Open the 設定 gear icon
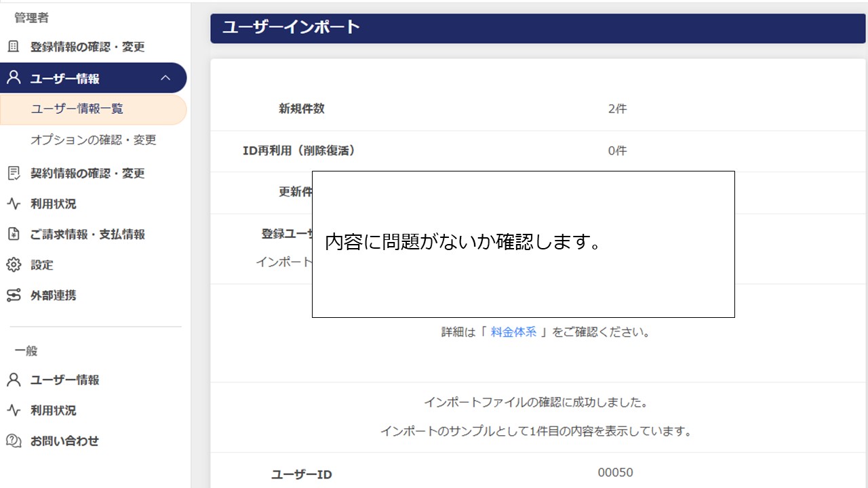 pyautogui.click(x=12, y=264)
